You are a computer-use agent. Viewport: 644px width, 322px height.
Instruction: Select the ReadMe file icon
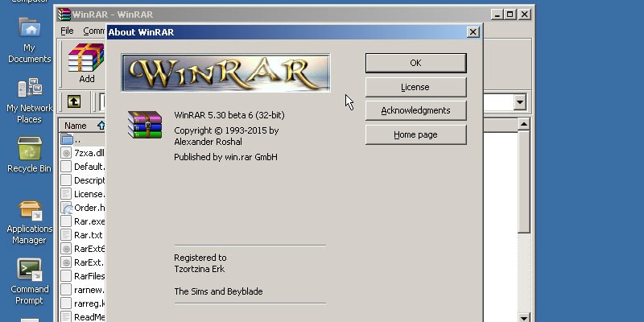tap(66, 316)
